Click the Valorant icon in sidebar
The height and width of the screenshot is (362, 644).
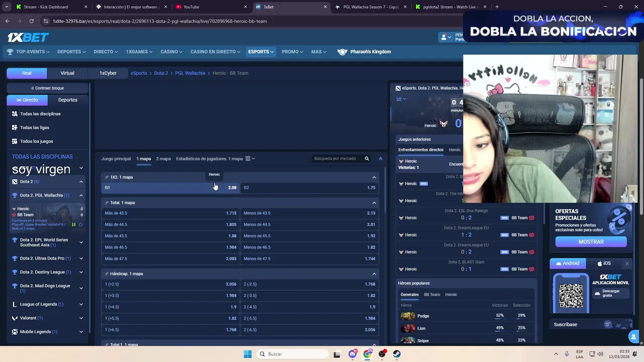(x=15, y=318)
